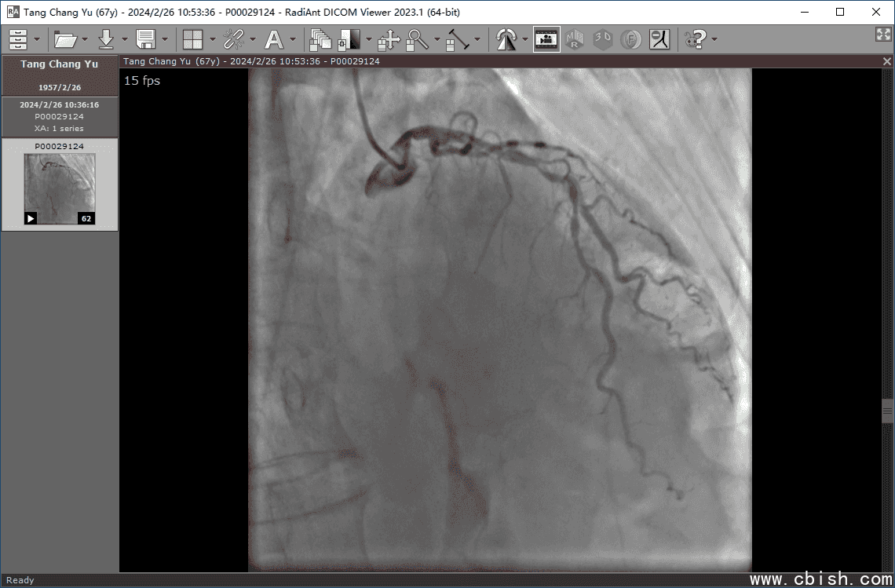Click the open folder icon
Screen dimensions: 895x588
coord(66,39)
